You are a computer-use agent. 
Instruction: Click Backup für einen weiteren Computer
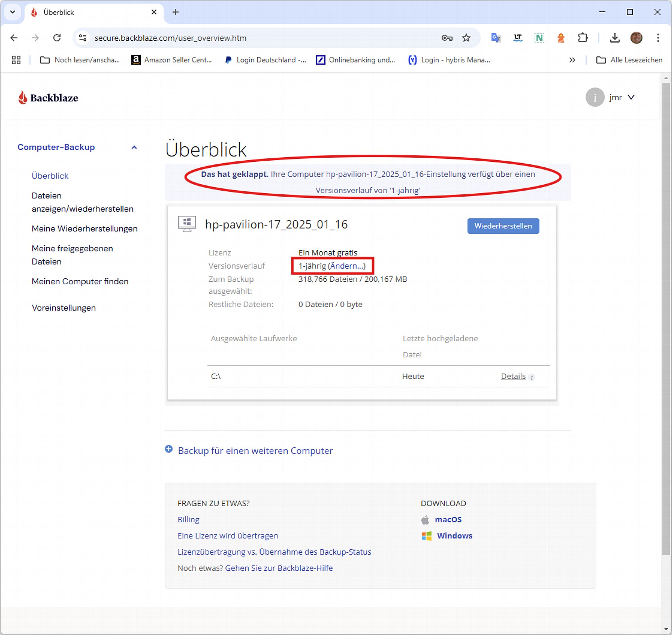coord(255,450)
